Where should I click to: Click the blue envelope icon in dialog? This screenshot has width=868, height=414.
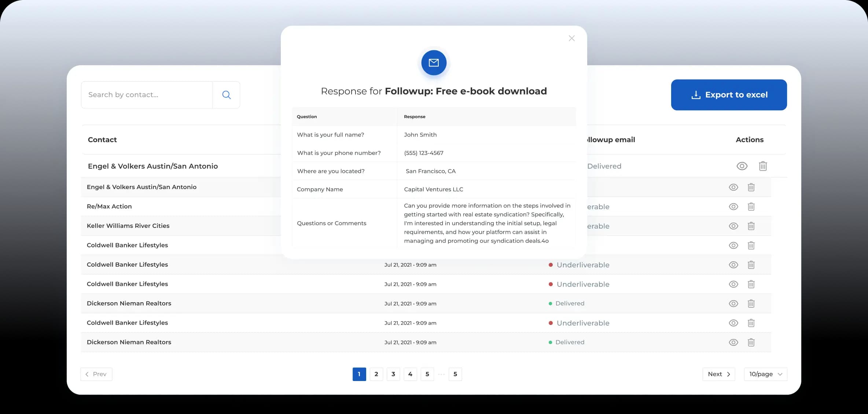point(434,63)
